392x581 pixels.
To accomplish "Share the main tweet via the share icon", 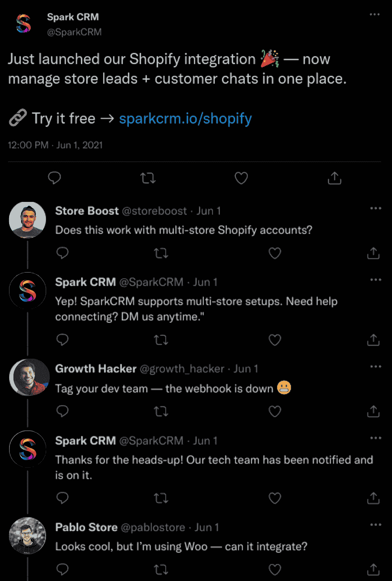I will 334,178.
